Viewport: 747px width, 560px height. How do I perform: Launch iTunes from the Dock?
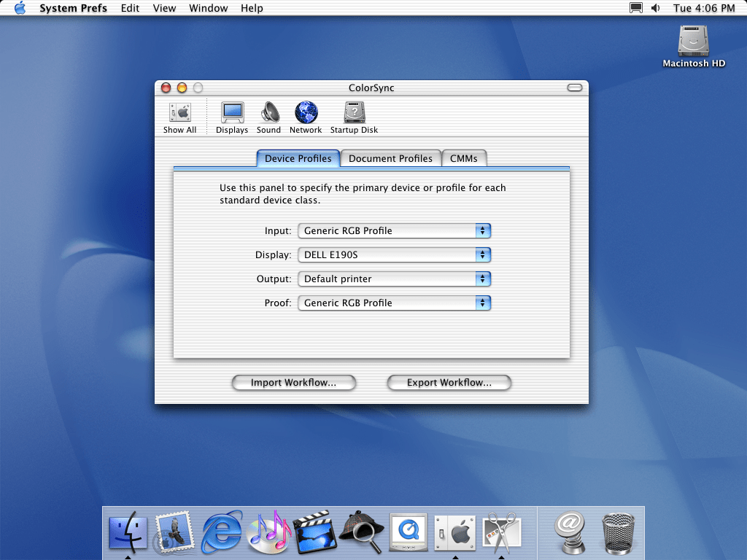268,531
